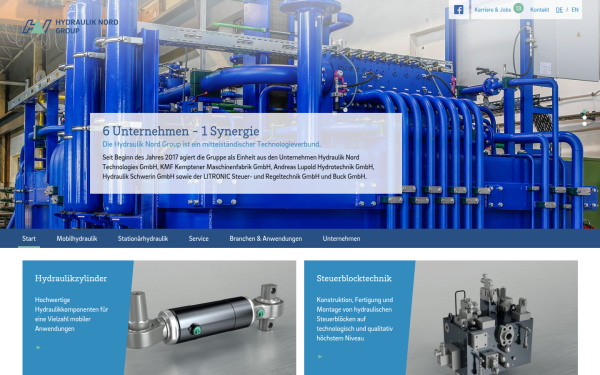This screenshot has width=600, height=375.
Task: Click text 'Konstruktion, Fertigung und'
Action: point(355,300)
